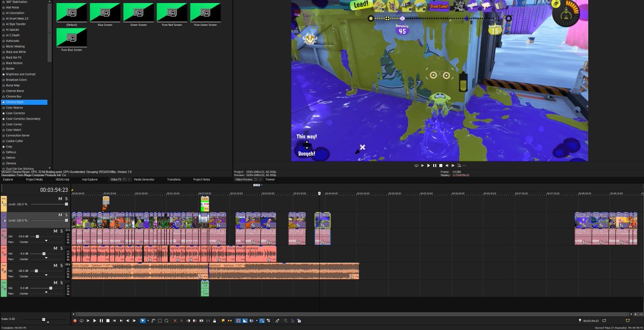Open event FX on the Splattack! clip
Viewport: 644px width, 330px height.
[352, 276]
